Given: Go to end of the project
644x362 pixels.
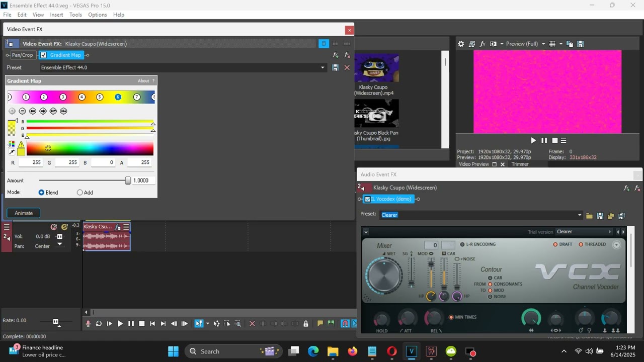Looking at the screenshot, I should [163, 324].
